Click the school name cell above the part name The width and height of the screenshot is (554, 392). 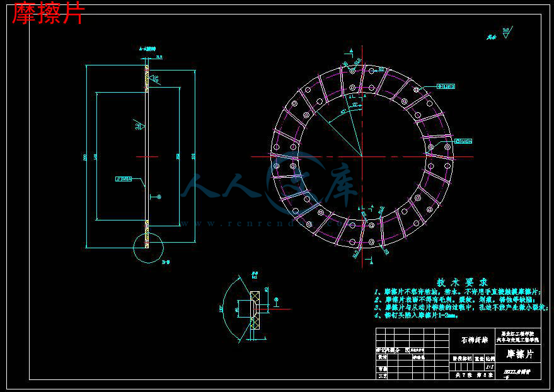(518, 337)
